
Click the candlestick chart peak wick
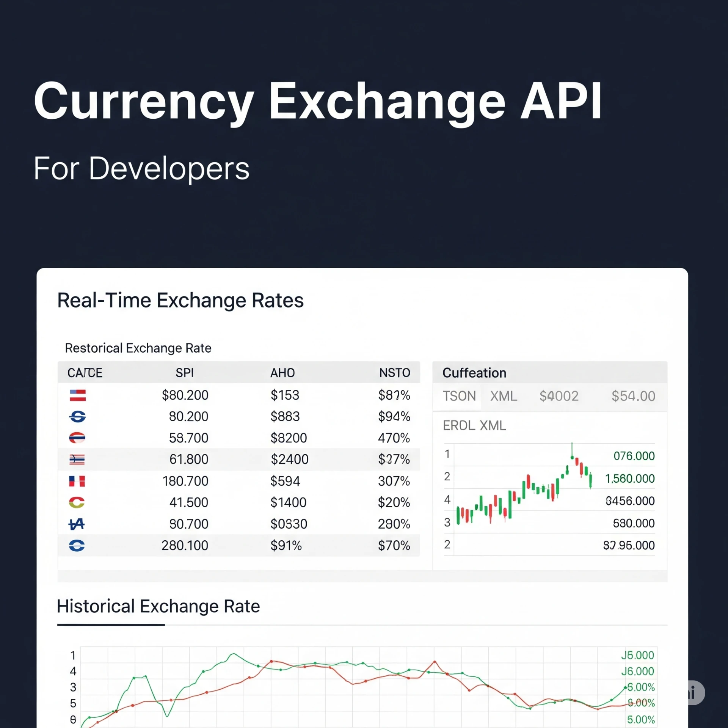pos(572,449)
